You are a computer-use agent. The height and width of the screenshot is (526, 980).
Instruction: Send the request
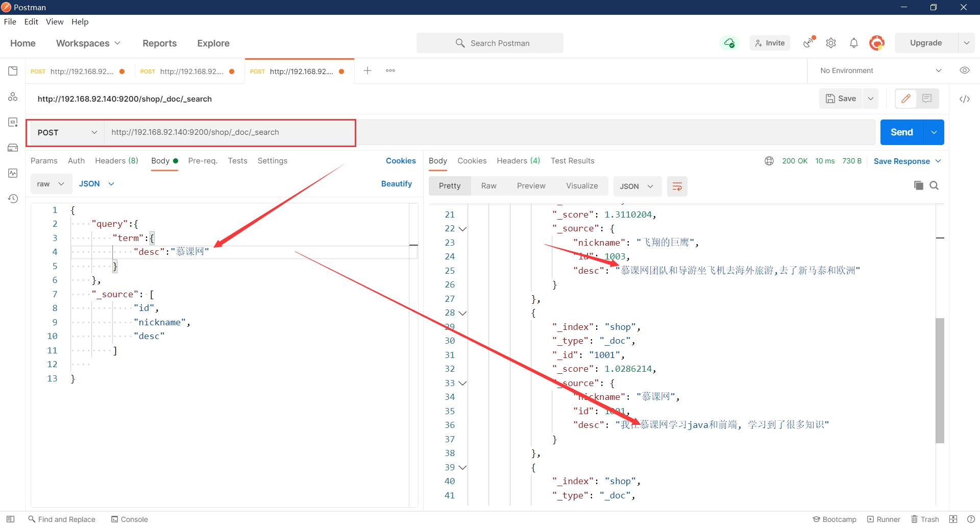coord(902,132)
